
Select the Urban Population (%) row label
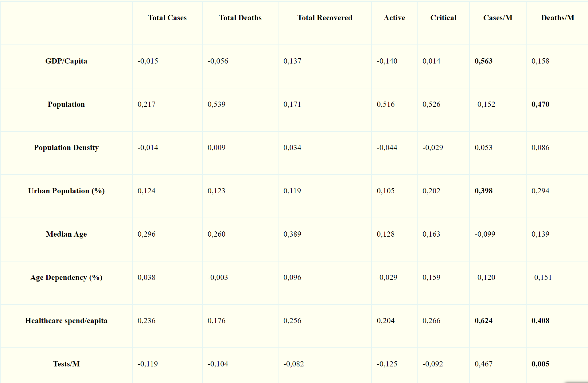click(66, 191)
